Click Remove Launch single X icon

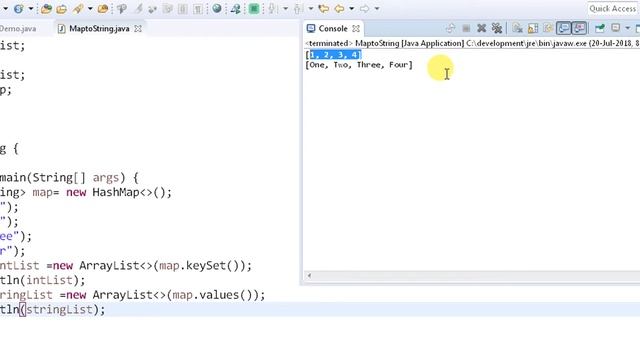(x=482, y=28)
